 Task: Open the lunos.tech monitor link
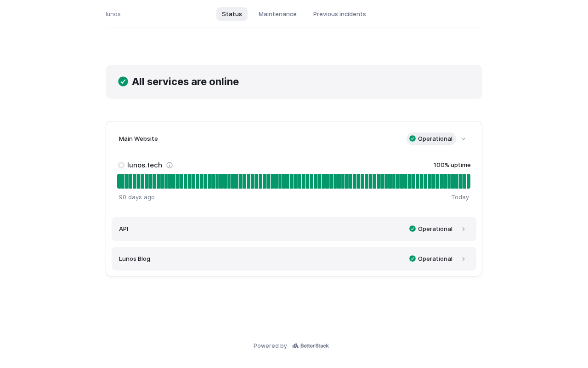click(145, 165)
